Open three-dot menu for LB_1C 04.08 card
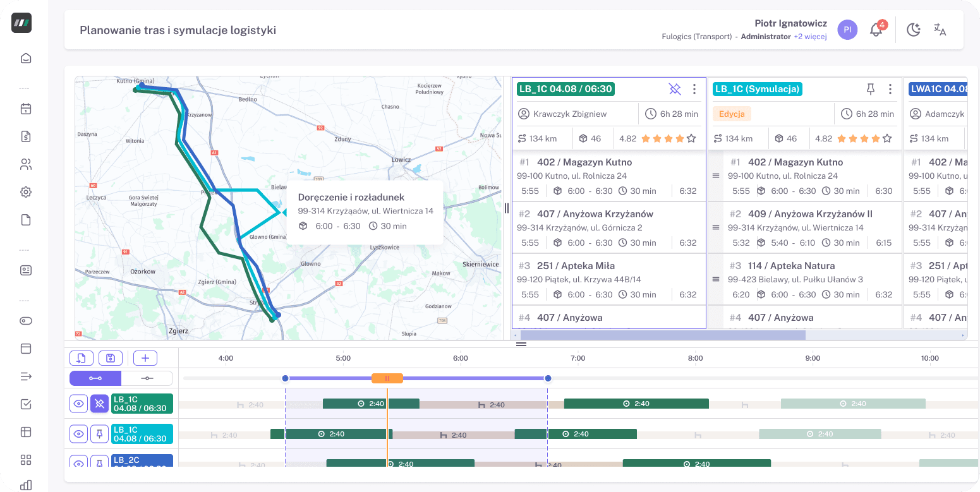 point(694,89)
